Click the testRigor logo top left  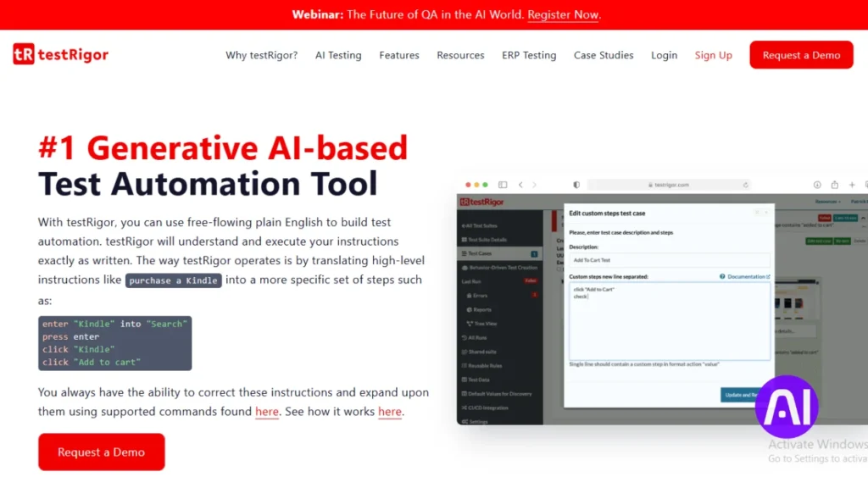pos(59,53)
